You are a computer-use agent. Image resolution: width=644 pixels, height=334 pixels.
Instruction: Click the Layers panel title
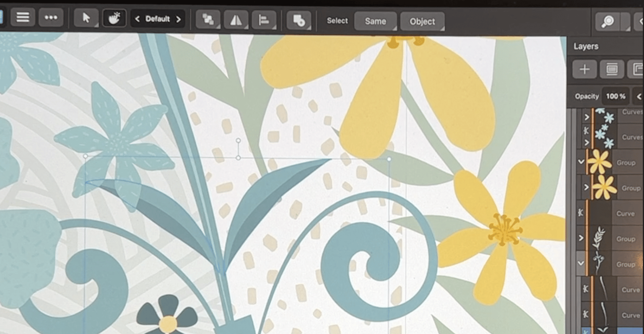tap(586, 47)
